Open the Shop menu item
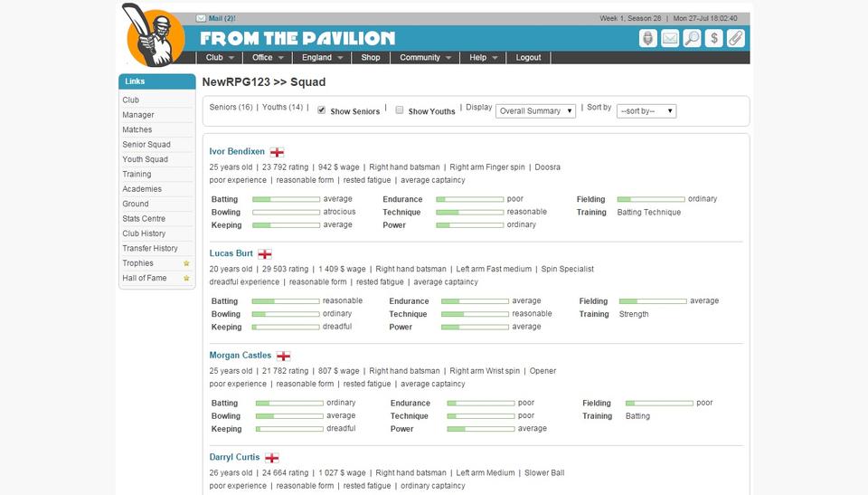The image size is (868, 495). click(371, 57)
